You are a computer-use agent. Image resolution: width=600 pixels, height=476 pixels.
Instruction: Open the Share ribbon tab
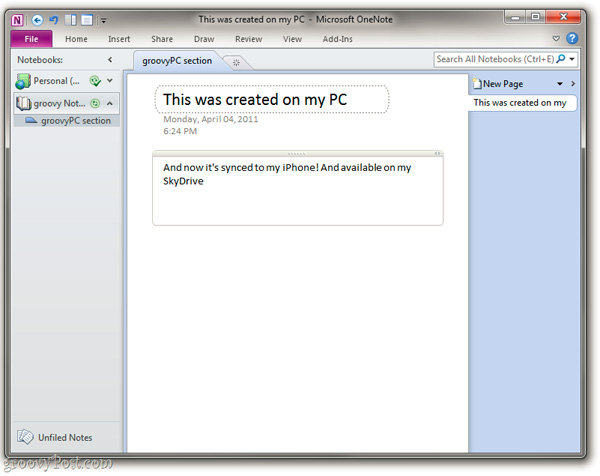162,39
